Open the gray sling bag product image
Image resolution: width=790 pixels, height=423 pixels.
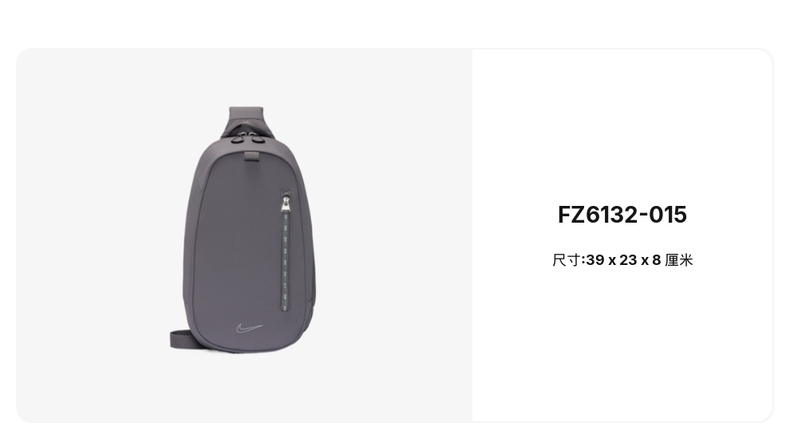[246, 230]
